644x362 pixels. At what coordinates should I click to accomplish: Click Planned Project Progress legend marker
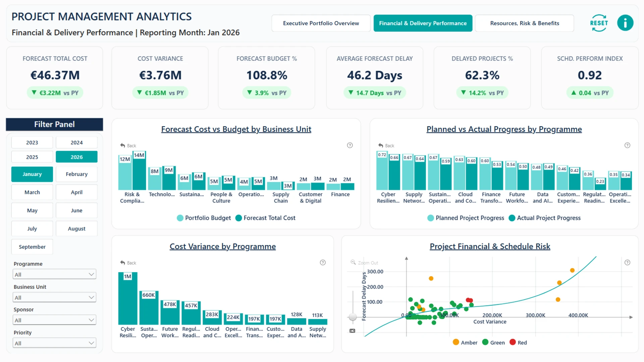[x=431, y=218]
